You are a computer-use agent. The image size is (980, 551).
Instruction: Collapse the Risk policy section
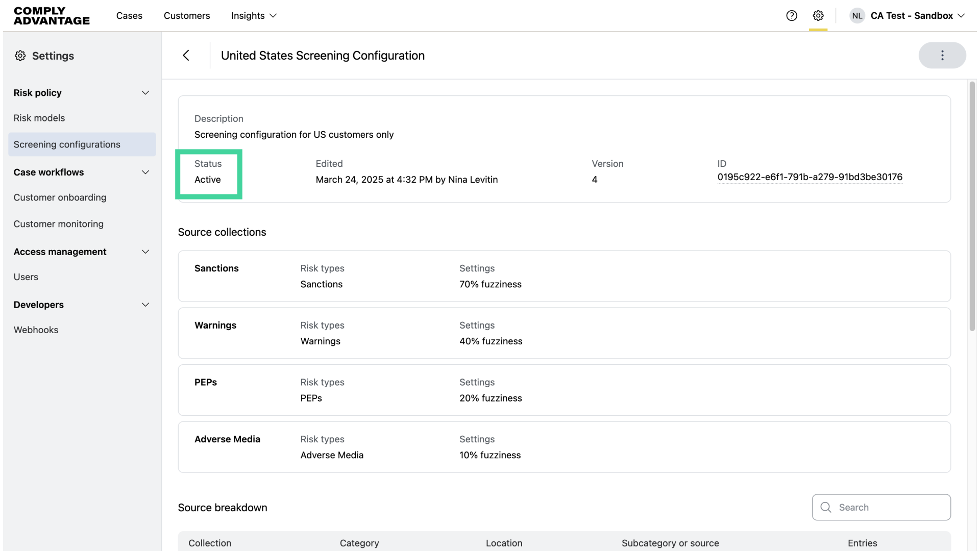click(145, 93)
